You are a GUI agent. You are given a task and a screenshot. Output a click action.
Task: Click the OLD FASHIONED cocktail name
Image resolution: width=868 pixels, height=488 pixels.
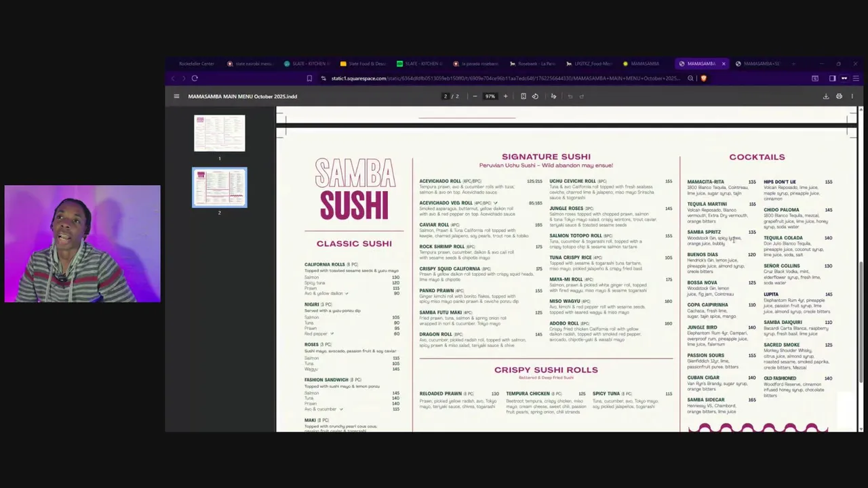780,378
